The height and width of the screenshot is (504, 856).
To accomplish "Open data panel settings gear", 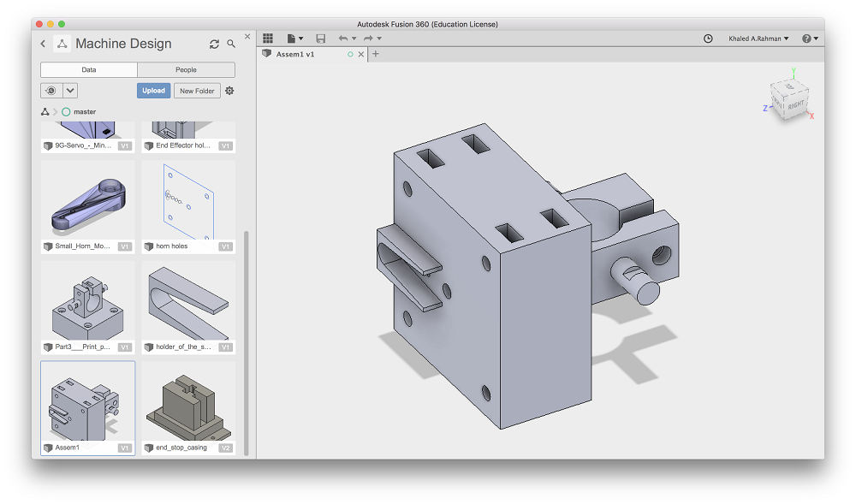I will [x=229, y=91].
